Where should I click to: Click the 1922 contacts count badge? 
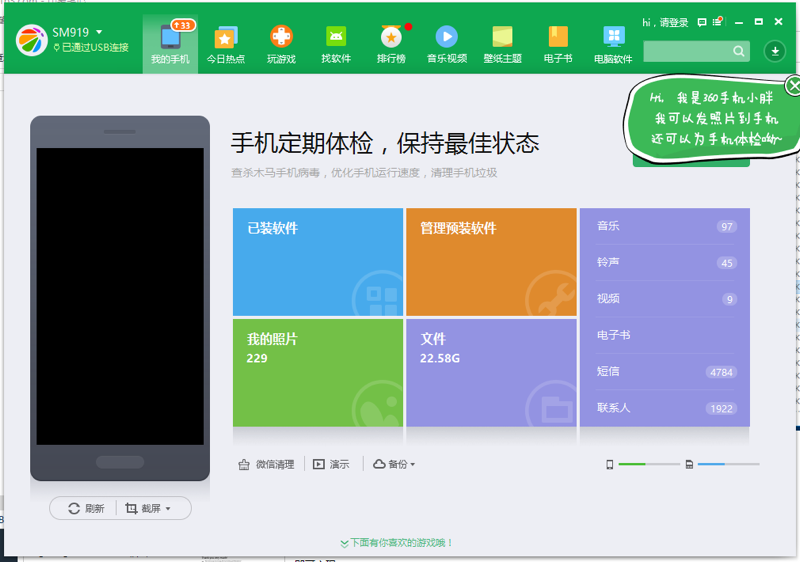click(721, 408)
